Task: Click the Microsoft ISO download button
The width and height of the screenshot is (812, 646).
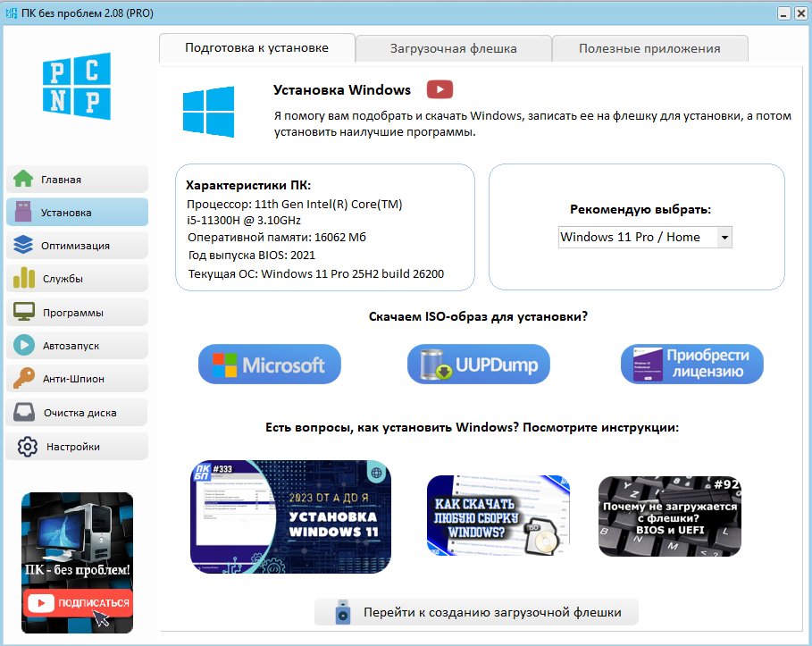Action: 269,364
